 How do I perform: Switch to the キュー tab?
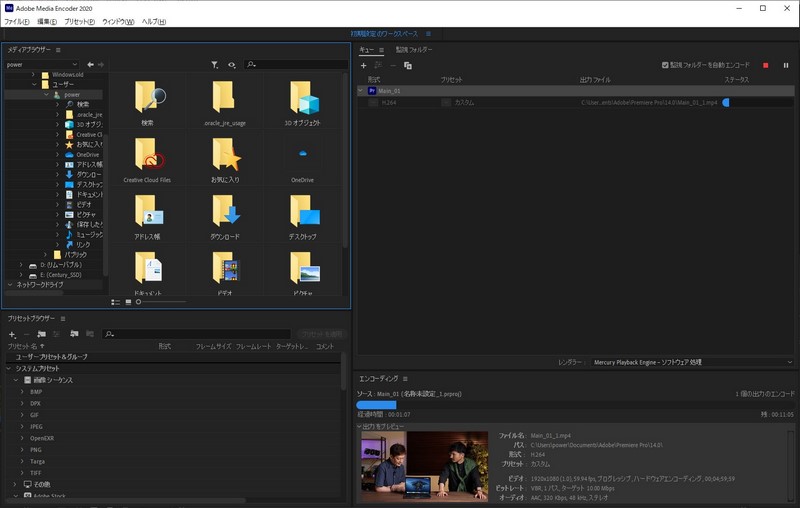[x=366, y=50]
